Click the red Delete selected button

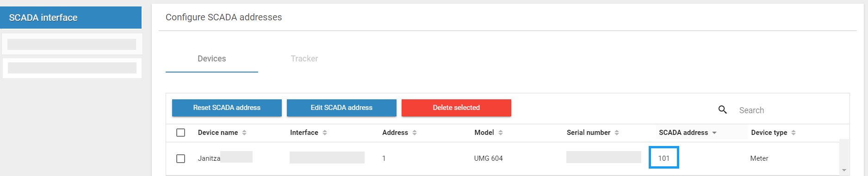tap(456, 108)
